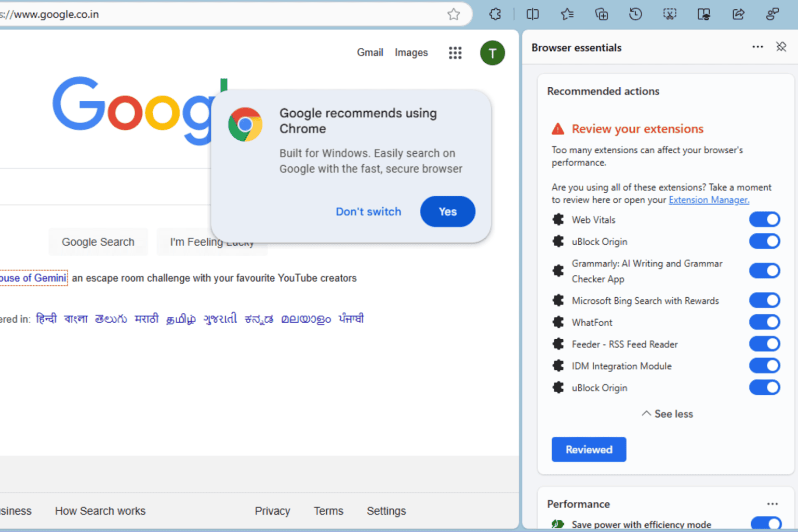
Task: Click the Feeder RSS extension puzzle icon
Action: (558, 344)
